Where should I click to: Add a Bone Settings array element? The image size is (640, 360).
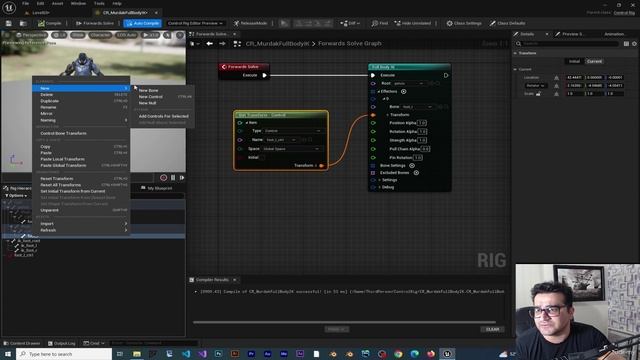point(412,165)
